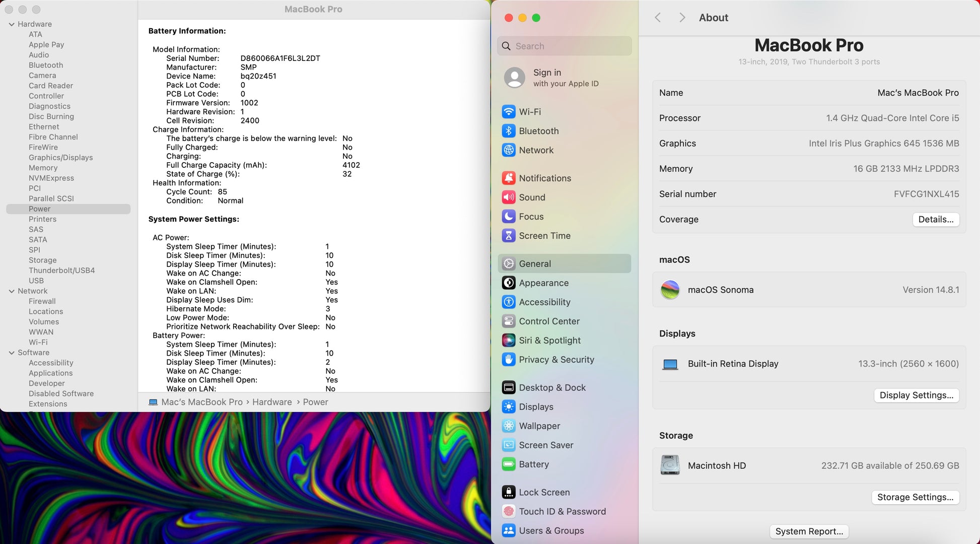
Task: Click the Display Settings button
Action: coord(916,395)
